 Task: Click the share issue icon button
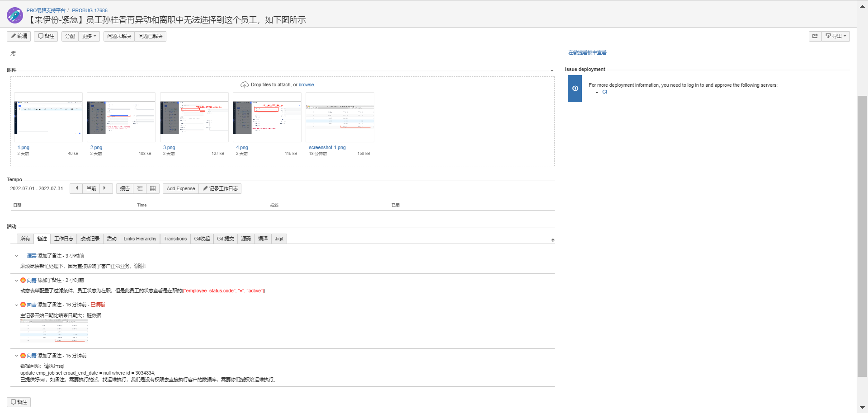tap(815, 36)
